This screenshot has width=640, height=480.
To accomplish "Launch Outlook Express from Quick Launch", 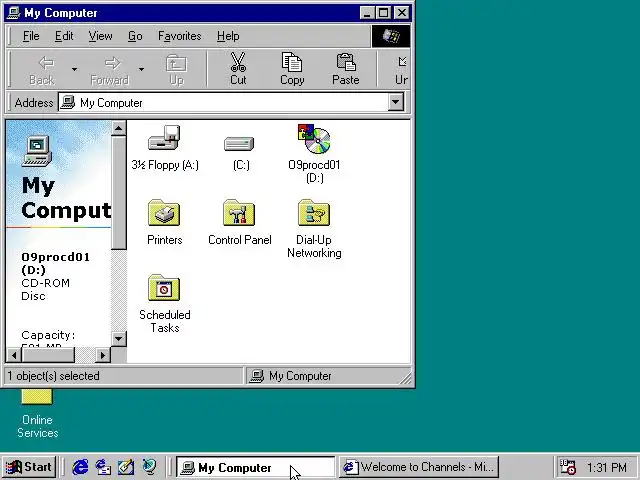I will (x=103, y=467).
